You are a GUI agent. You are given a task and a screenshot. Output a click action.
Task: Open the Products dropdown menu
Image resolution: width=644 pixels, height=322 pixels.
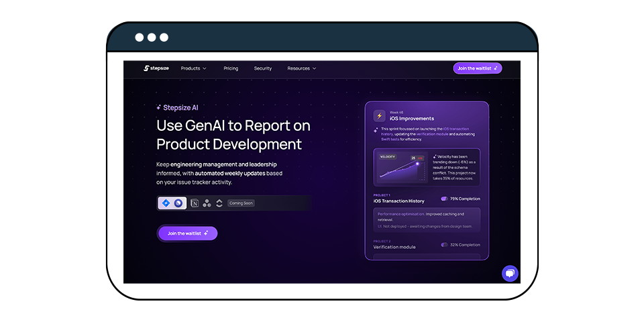[193, 68]
